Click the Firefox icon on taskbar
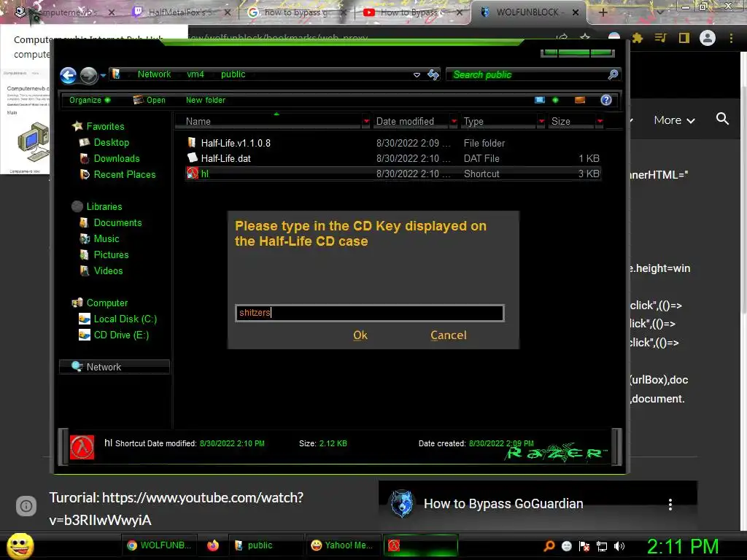 pos(213,545)
